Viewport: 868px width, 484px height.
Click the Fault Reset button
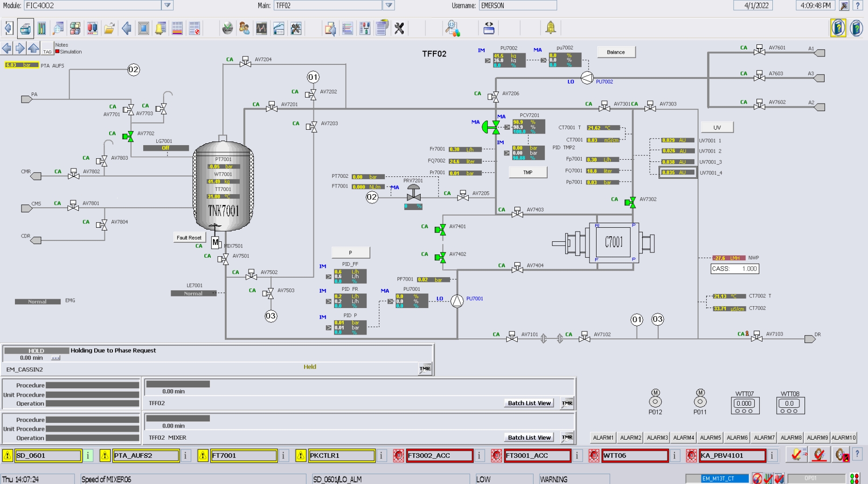point(189,238)
